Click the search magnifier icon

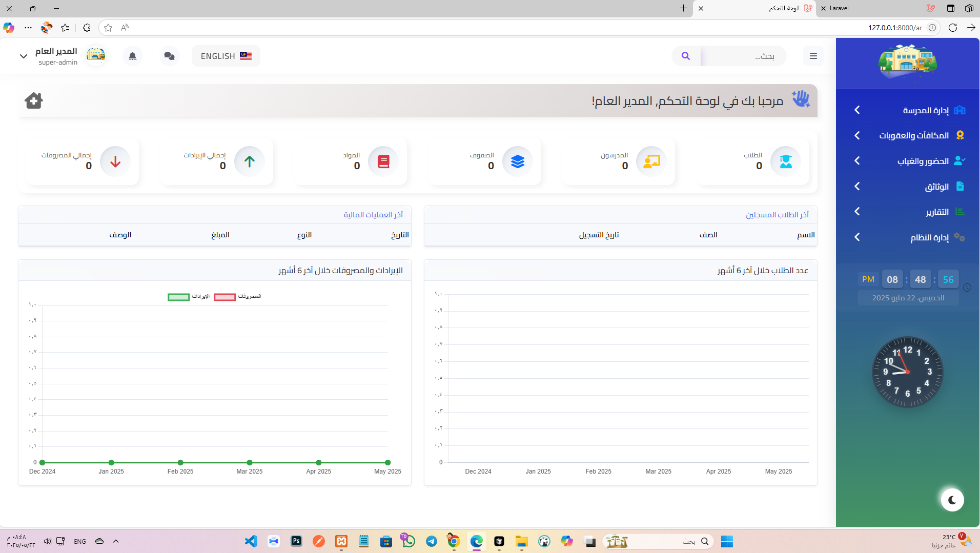pos(686,56)
